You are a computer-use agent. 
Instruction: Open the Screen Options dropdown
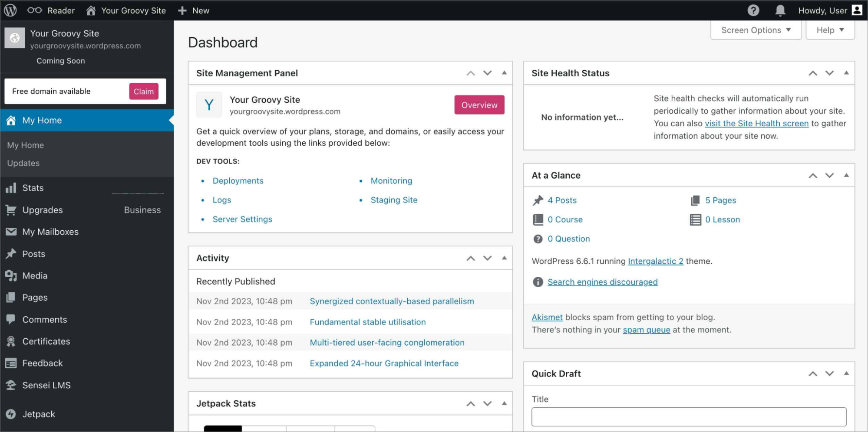click(x=756, y=30)
